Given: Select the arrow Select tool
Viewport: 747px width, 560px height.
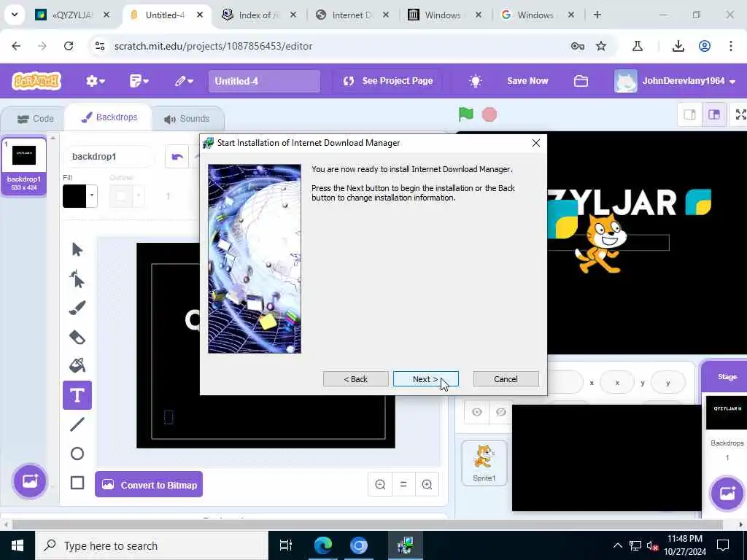Looking at the screenshot, I should click(77, 249).
